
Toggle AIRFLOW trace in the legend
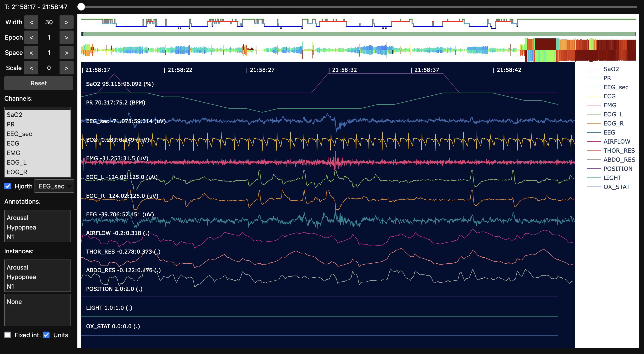[617, 141]
